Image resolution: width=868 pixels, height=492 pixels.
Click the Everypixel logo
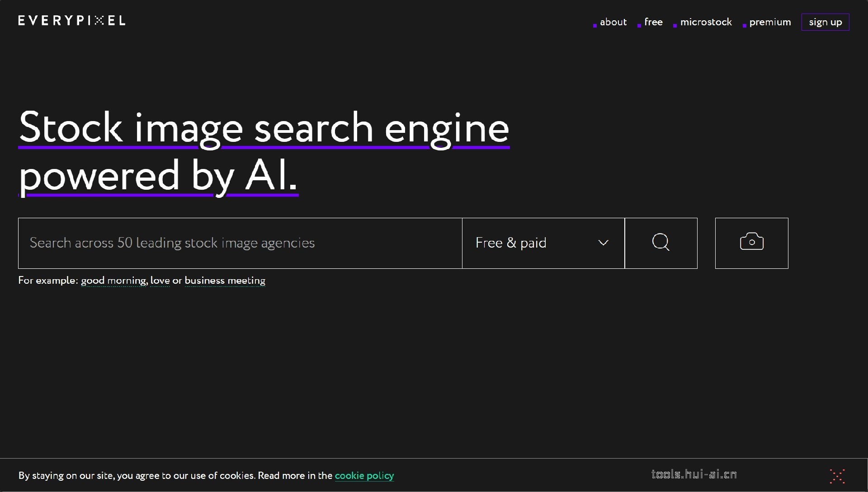[72, 20]
